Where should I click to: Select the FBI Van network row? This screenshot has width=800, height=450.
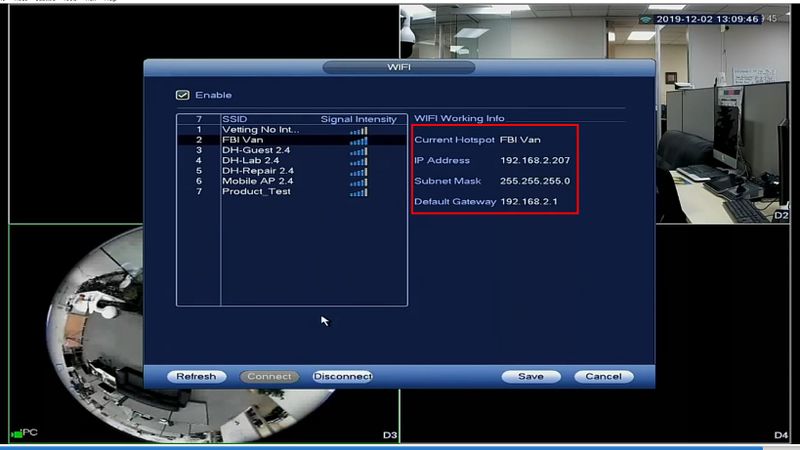(x=292, y=140)
